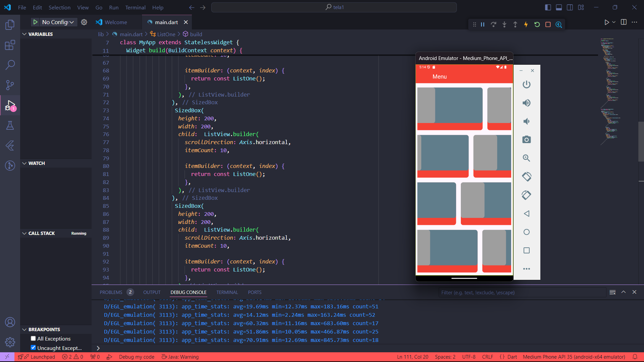Viewport: 644px width, 362px height.
Task: Take an emulator screenshot
Action: [x=527, y=139]
